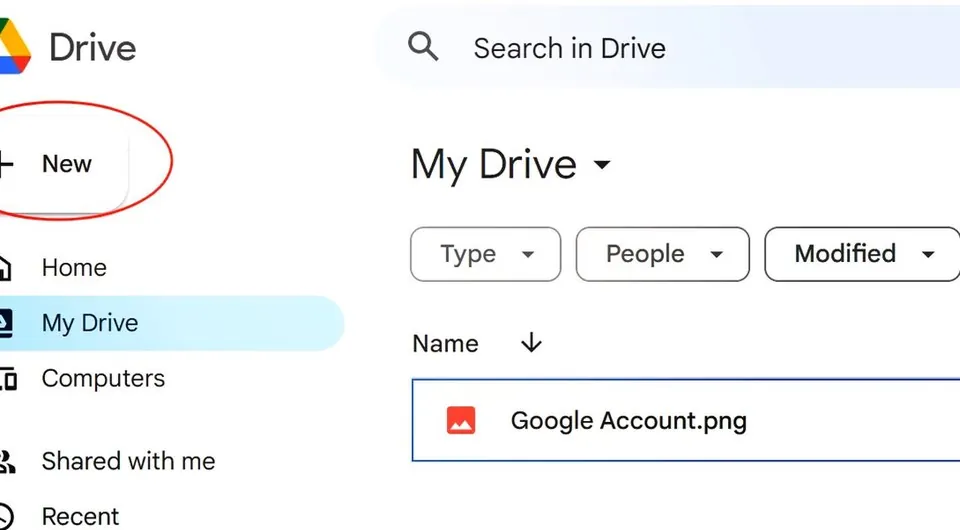Open the People filter dropdown

point(662,254)
